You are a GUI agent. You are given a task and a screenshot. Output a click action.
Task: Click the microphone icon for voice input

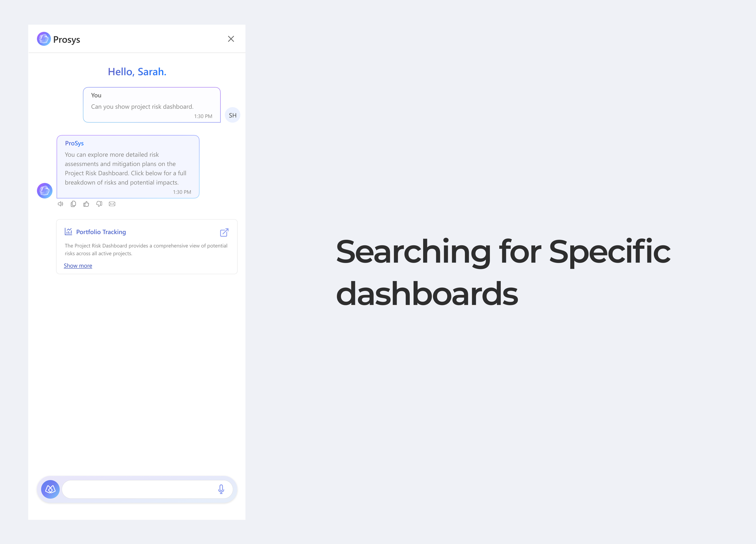coord(221,489)
